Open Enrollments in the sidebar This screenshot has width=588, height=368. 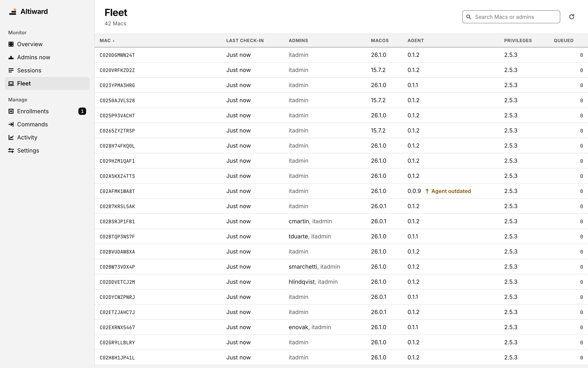47,111
